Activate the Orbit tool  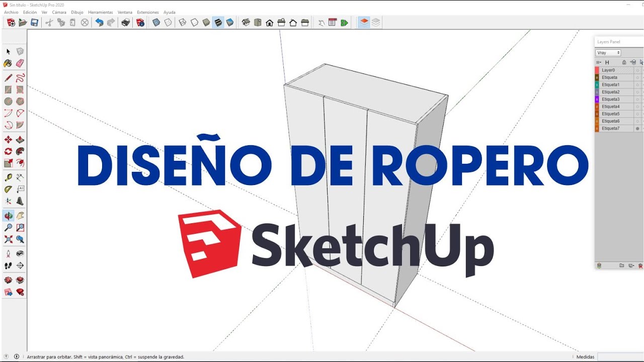point(8,216)
